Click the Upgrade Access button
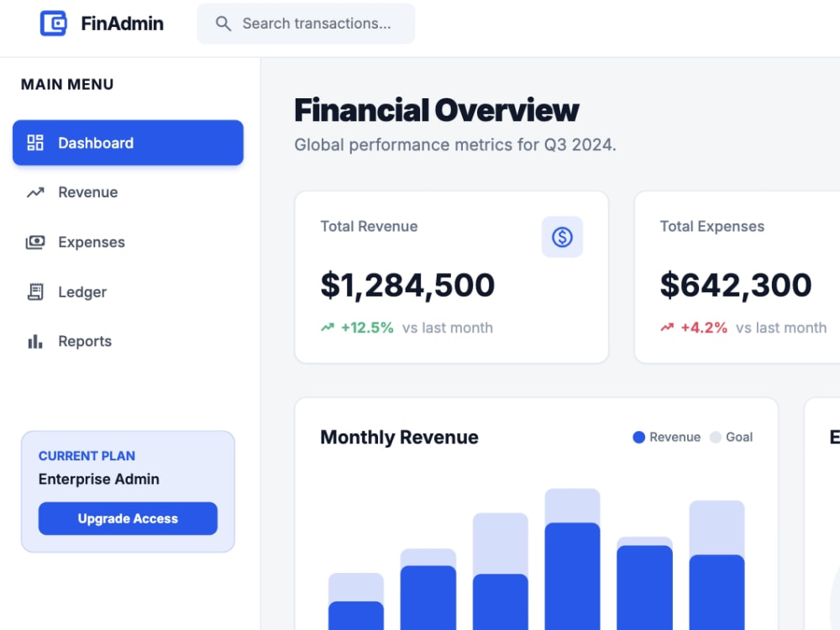Viewport: 840px width, 630px height. click(128, 518)
